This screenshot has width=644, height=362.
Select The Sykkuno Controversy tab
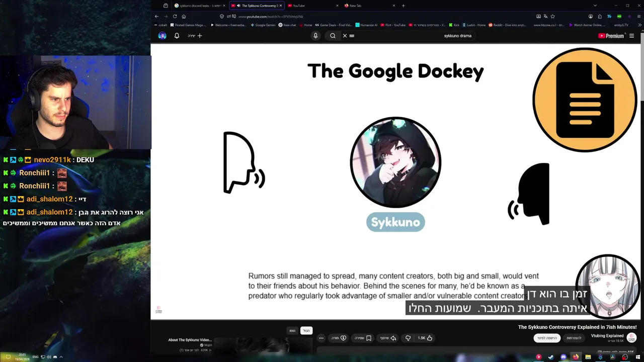click(257, 6)
